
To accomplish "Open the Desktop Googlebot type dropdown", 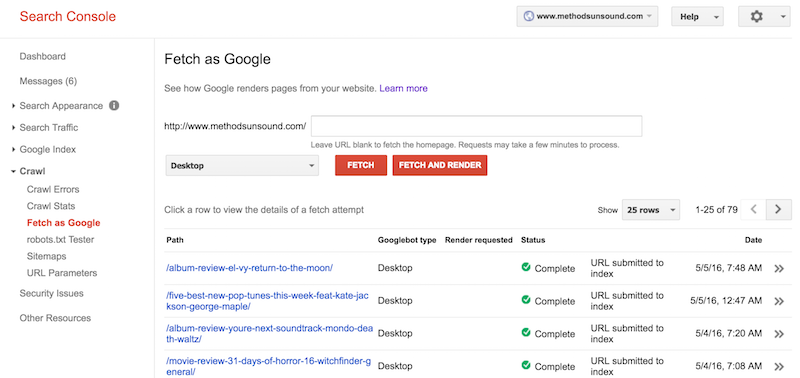I will tap(242, 166).
